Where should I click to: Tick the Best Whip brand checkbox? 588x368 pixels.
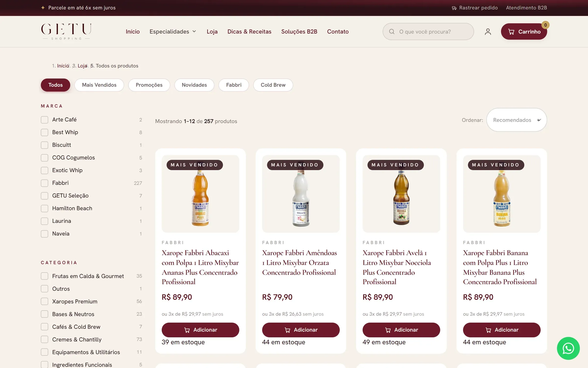tap(44, 132)
